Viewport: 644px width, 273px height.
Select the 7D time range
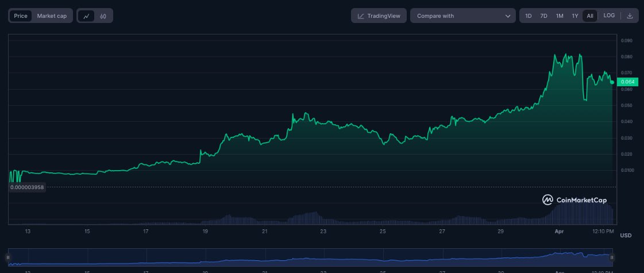tap(543, 16)
